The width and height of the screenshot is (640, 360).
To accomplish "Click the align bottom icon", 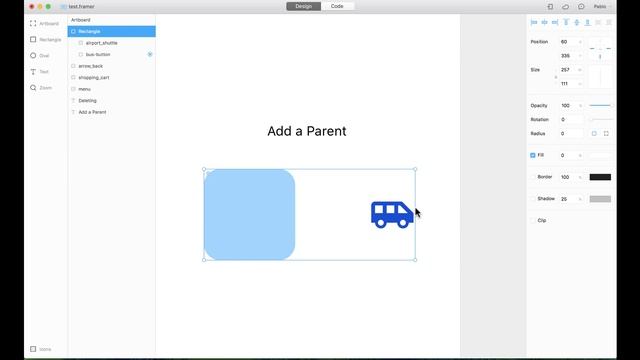I will click(587, 22).
